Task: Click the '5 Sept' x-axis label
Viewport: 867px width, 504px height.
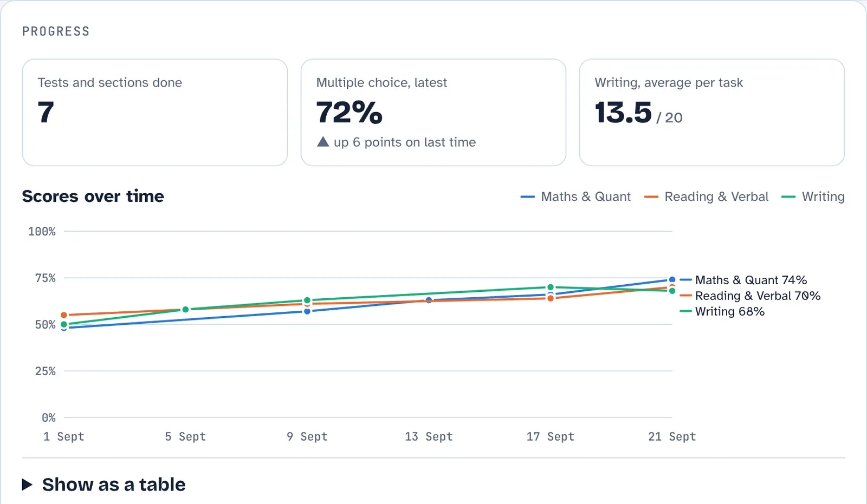Action: (185, 436)
